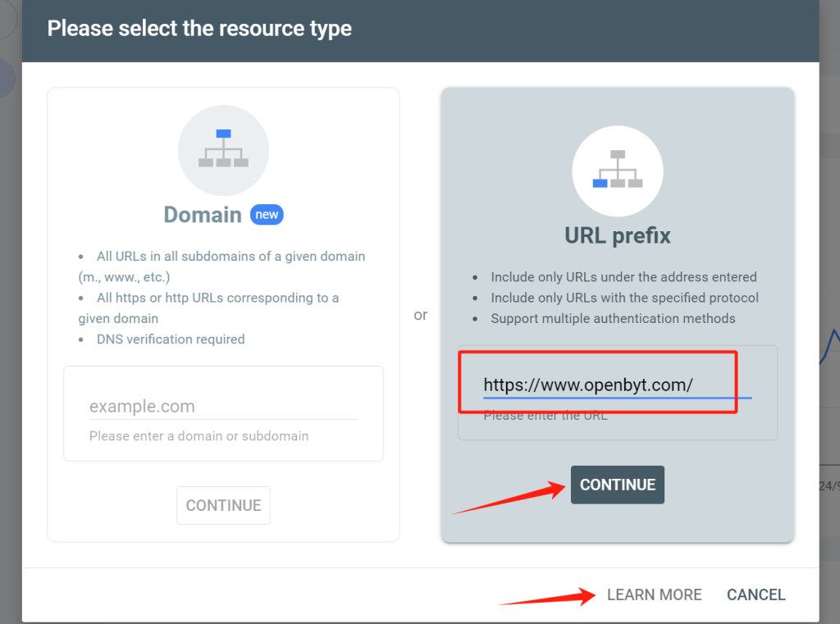Click CONTINUE under the URL prefix card

[x=617, y=485]
